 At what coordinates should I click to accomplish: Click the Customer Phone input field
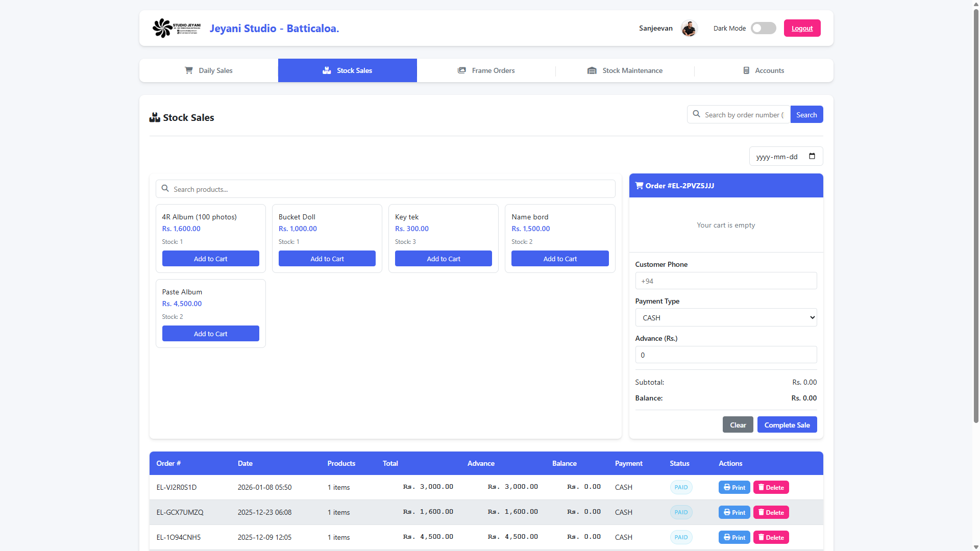click(x=726, y=281)
